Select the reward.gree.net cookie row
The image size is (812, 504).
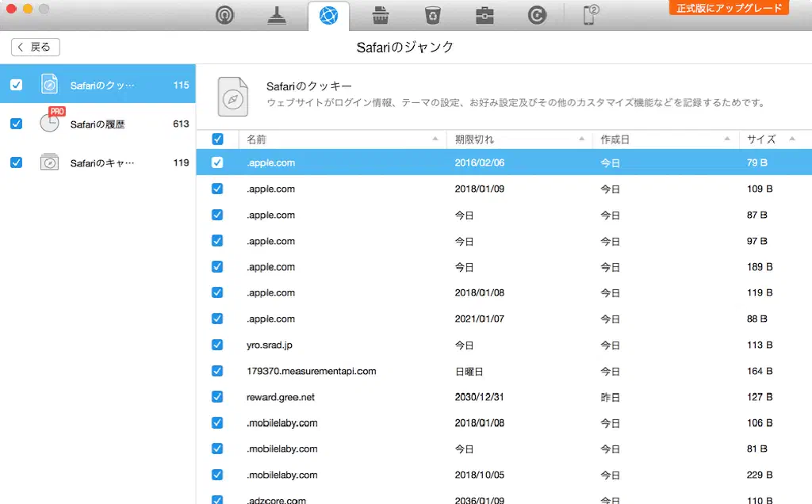click(476, 397)
